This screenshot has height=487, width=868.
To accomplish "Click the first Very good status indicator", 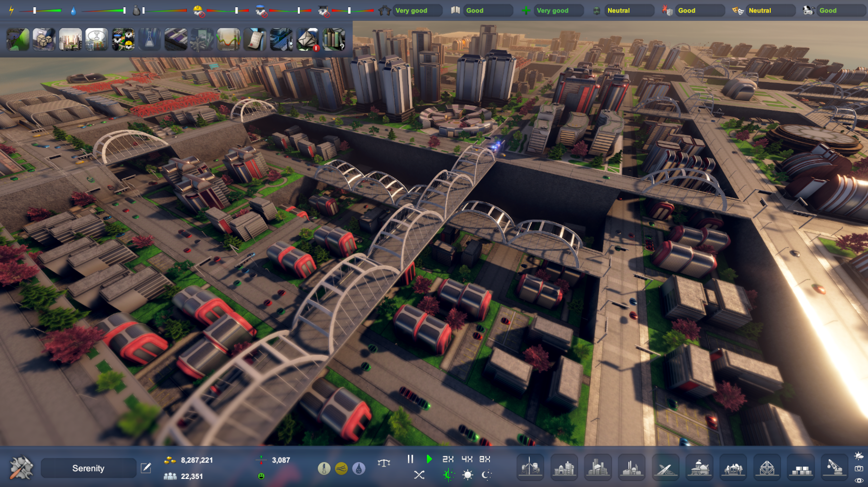I will click(417, 10).
